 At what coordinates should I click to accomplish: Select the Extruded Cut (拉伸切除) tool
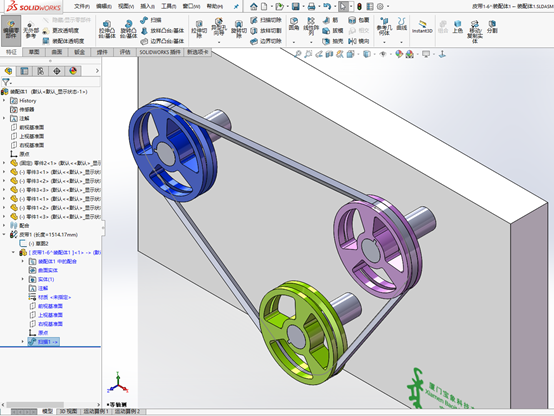point(199,30)
